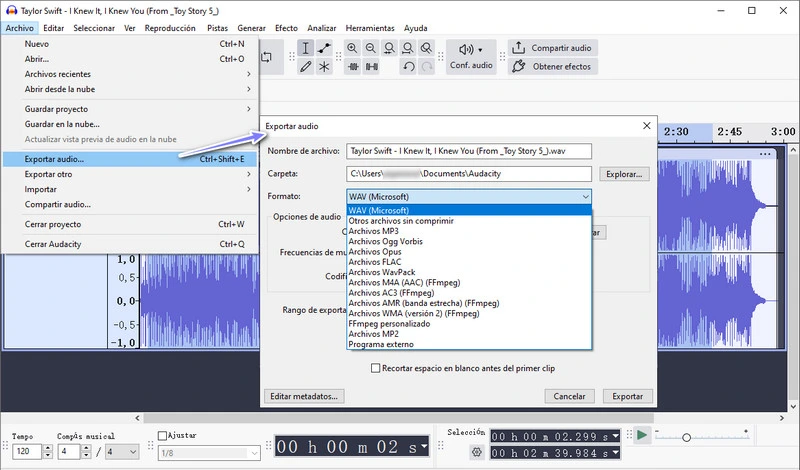Expand the Importar submenu
This screenshot has width=800, height=470.
click(130, 189)
